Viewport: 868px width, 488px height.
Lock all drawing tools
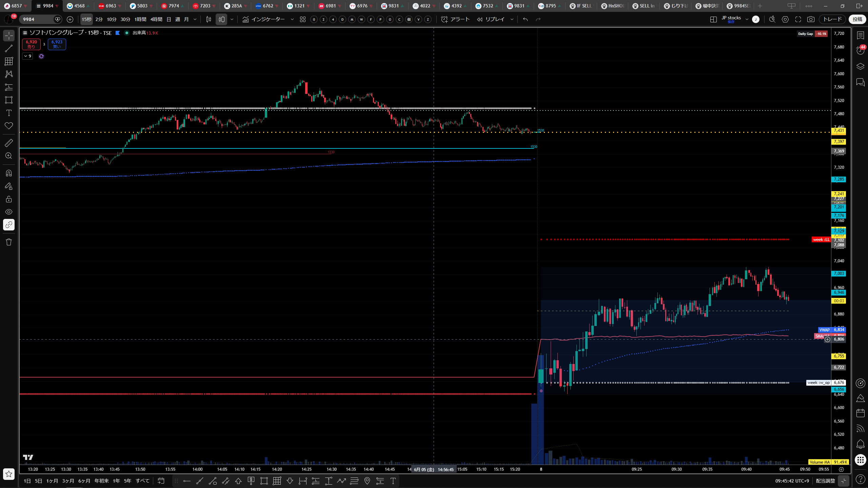(x=9, y=199)
